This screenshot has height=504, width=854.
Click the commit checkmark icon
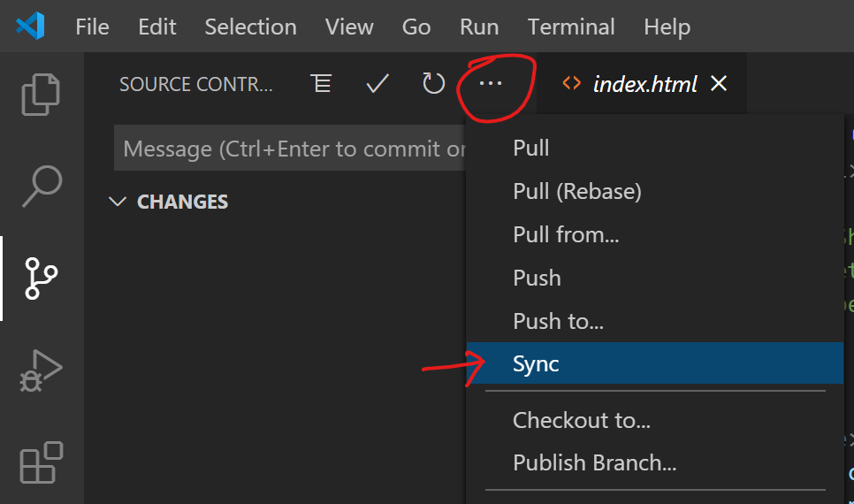tap(377, 84)
